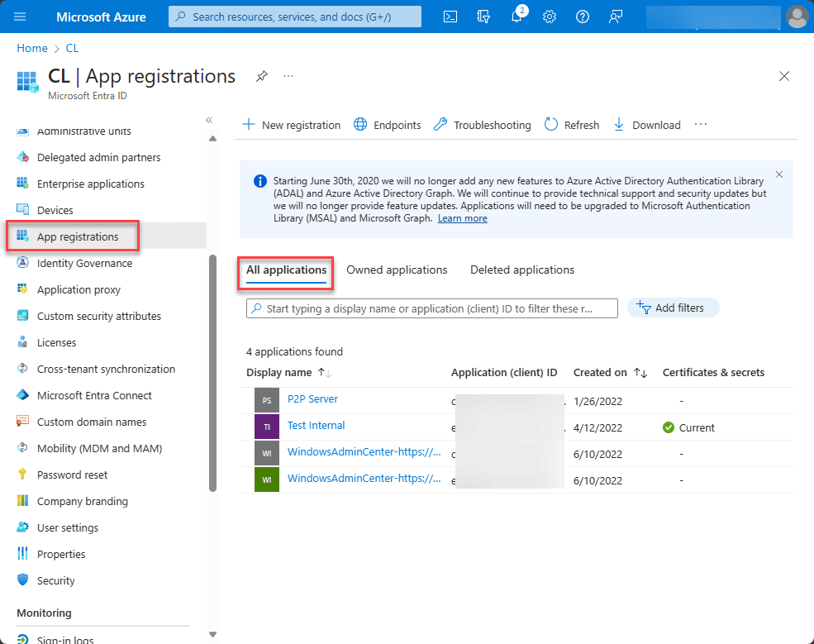Viewport: 814px width, 644px height.
Task: Click the sidebar scroll down arrow
Action: [x=213, y=634]
